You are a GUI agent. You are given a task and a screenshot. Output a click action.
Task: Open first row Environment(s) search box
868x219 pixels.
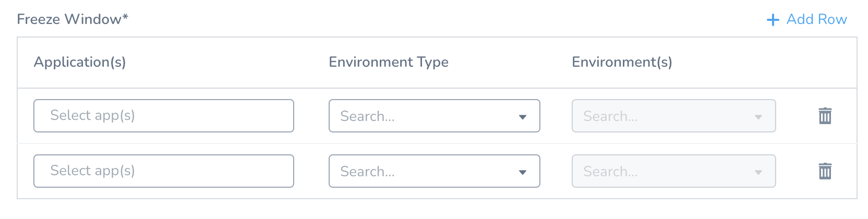pos(674,116)
